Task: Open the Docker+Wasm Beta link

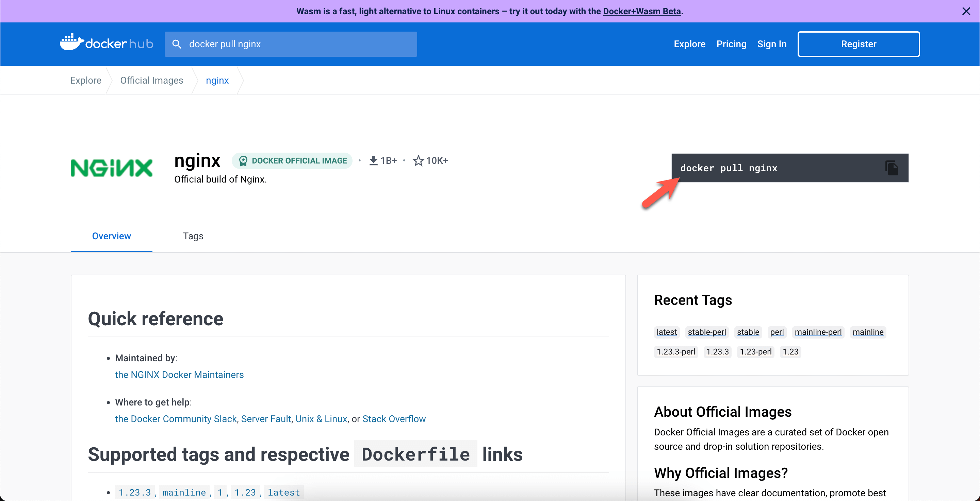Action: click(641, 11)
